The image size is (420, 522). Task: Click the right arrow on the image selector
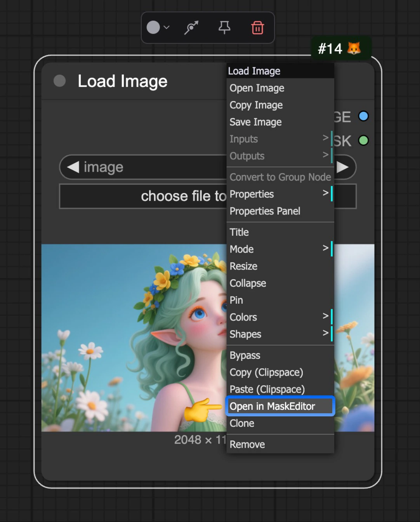pos(343,167)
